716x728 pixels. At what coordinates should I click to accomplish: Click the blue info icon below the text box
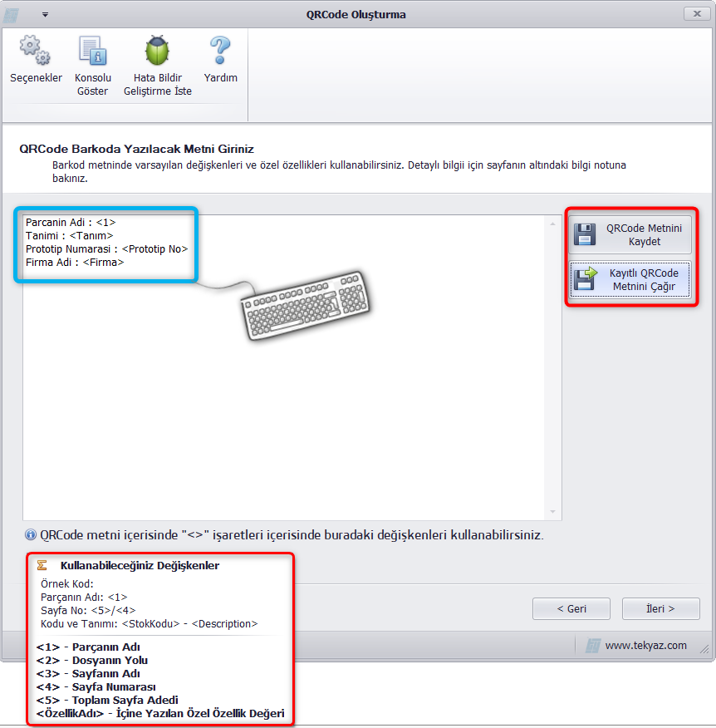31,535
